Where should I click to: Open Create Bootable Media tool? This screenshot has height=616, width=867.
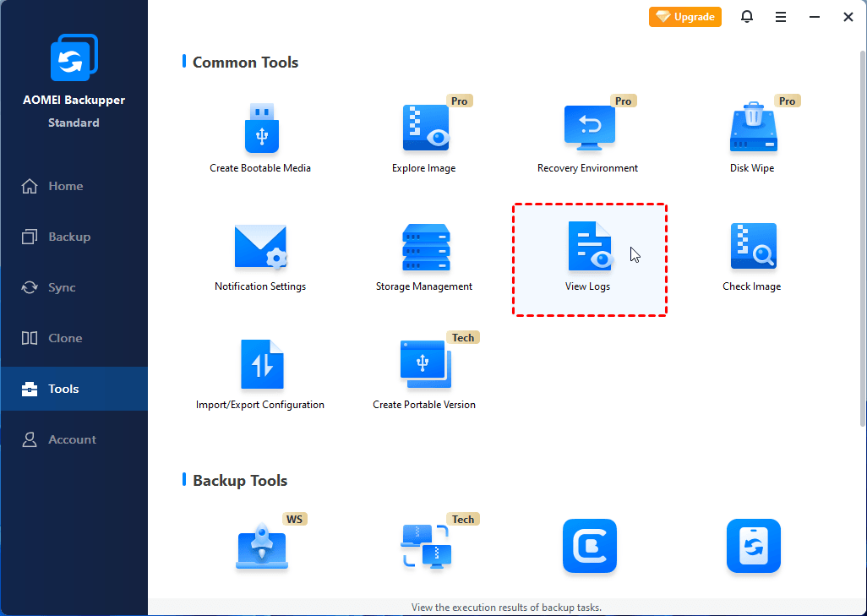point(260,139)
